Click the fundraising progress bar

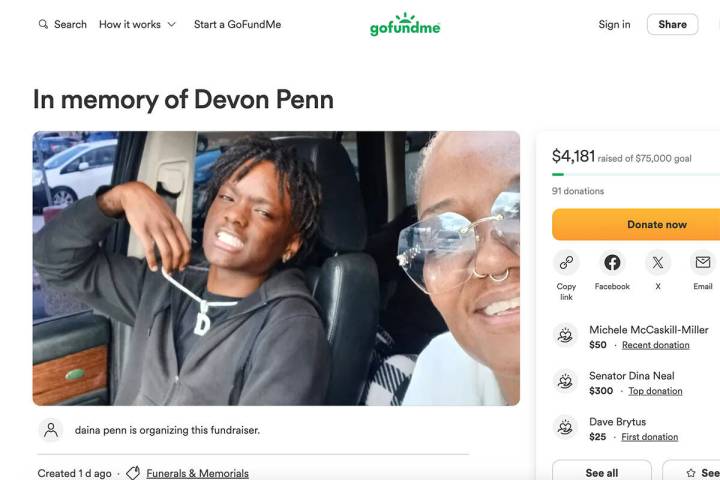[x=635, y=174]
